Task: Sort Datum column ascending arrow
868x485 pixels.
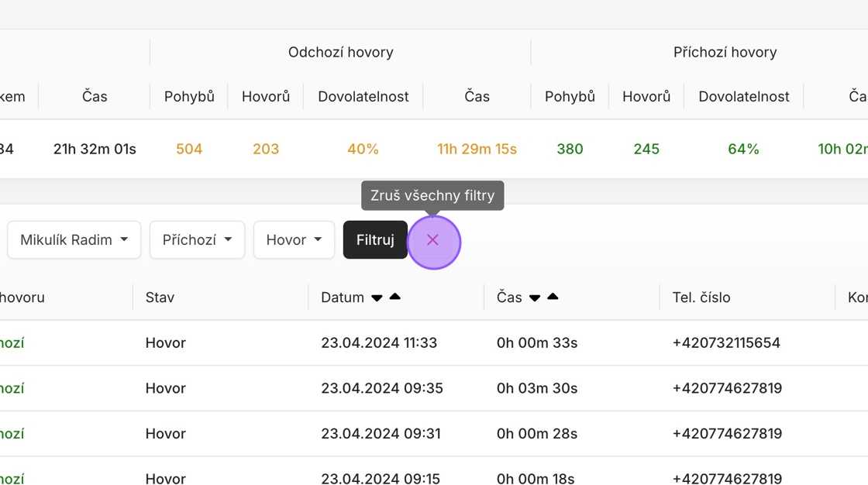Action: tap(395, 297)
